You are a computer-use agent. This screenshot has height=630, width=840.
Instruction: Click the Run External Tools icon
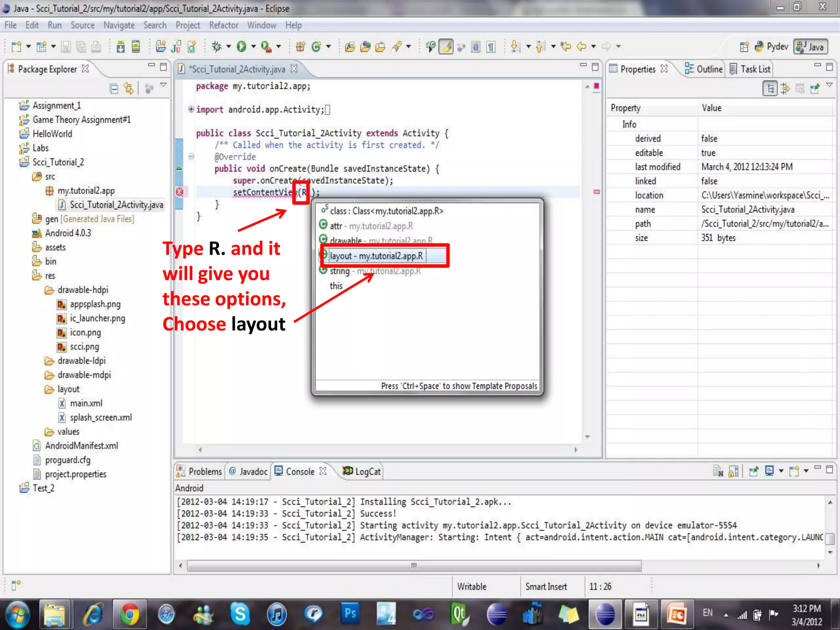266,47
